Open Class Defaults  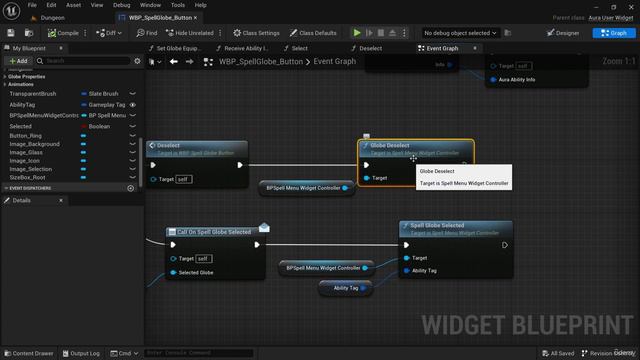[x=313, y=33]
